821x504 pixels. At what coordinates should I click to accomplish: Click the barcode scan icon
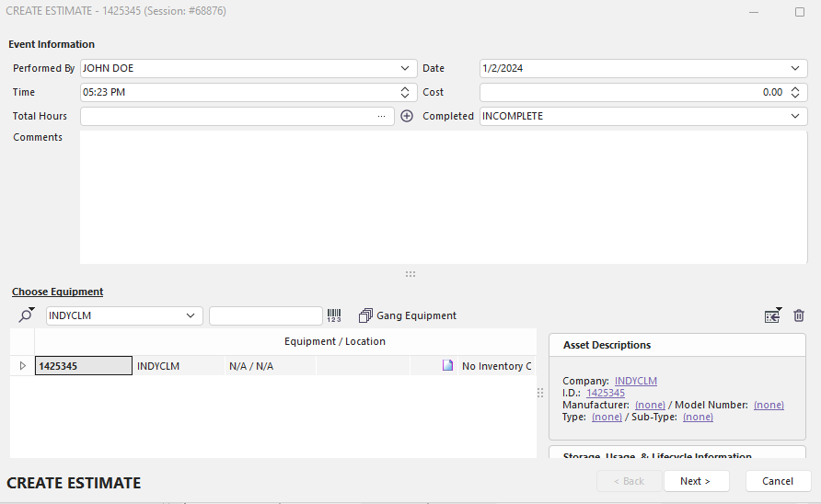coord(333,315)
